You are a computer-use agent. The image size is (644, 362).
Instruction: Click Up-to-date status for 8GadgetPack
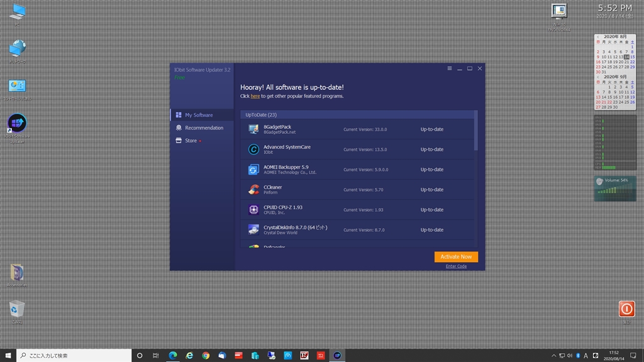coord(431,129)
